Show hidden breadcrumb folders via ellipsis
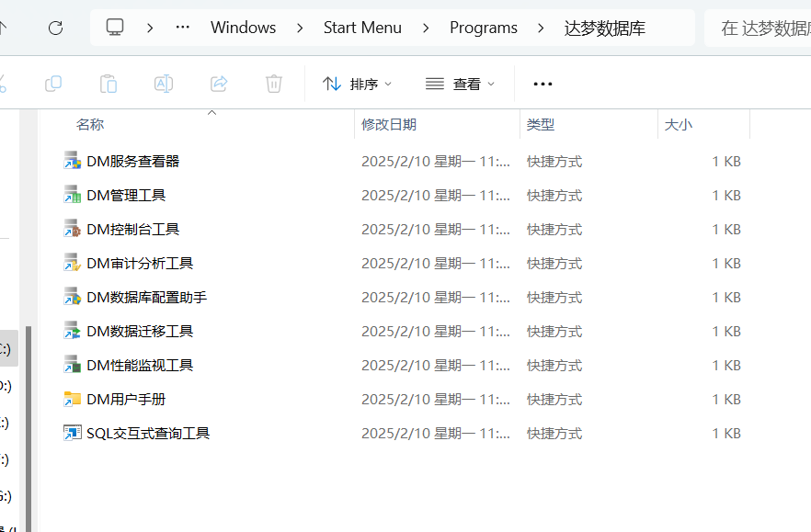The image size is (811, 532). 183,28
